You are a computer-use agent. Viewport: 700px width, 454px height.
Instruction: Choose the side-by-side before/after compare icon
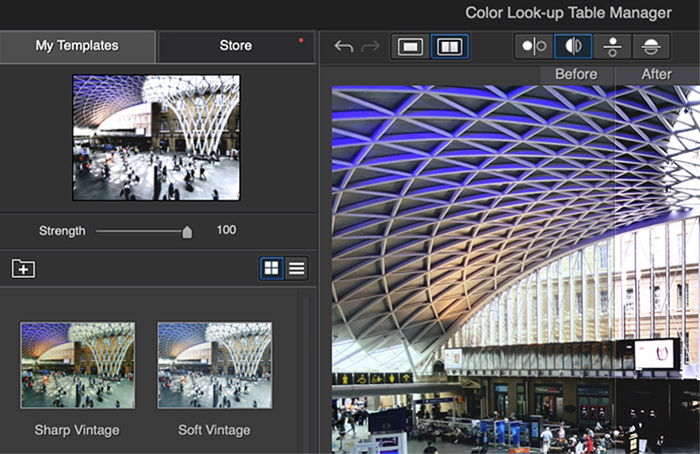(x=534, y=46)
